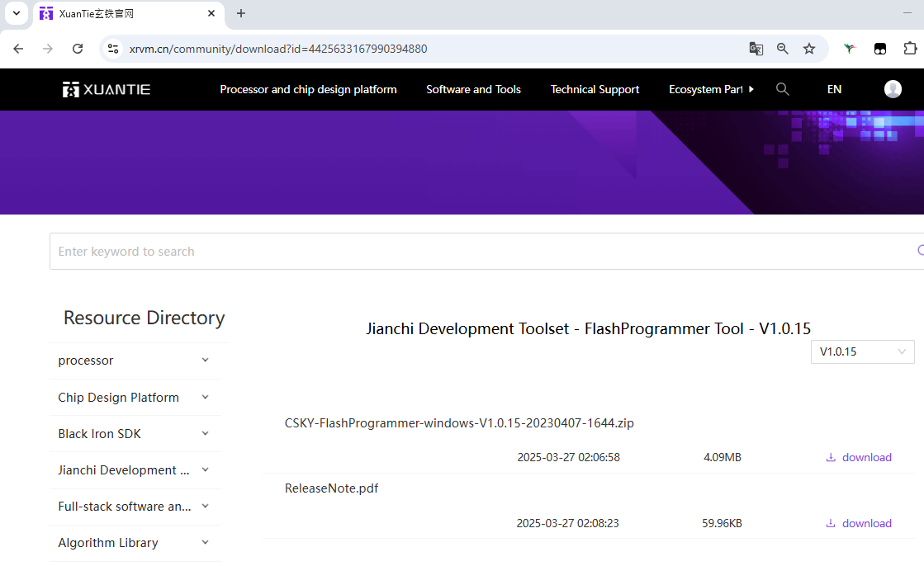Click the browser translate page icon

tap(756, 49)
